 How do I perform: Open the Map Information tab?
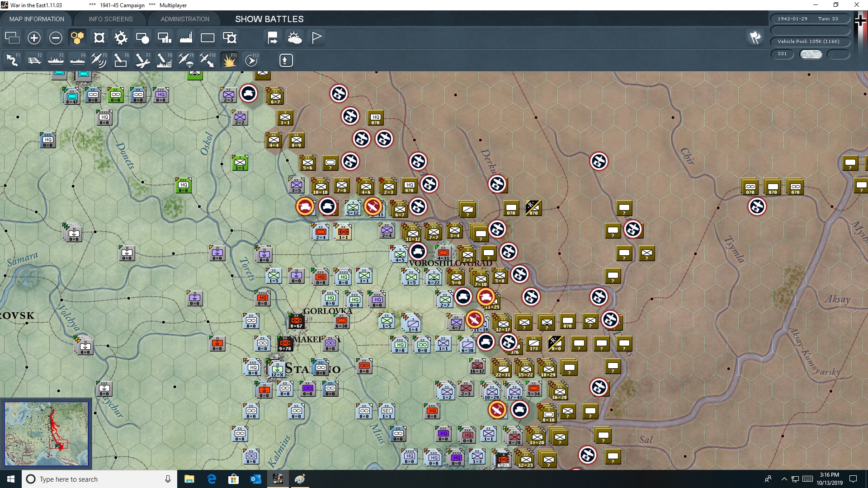pos(37,19)
